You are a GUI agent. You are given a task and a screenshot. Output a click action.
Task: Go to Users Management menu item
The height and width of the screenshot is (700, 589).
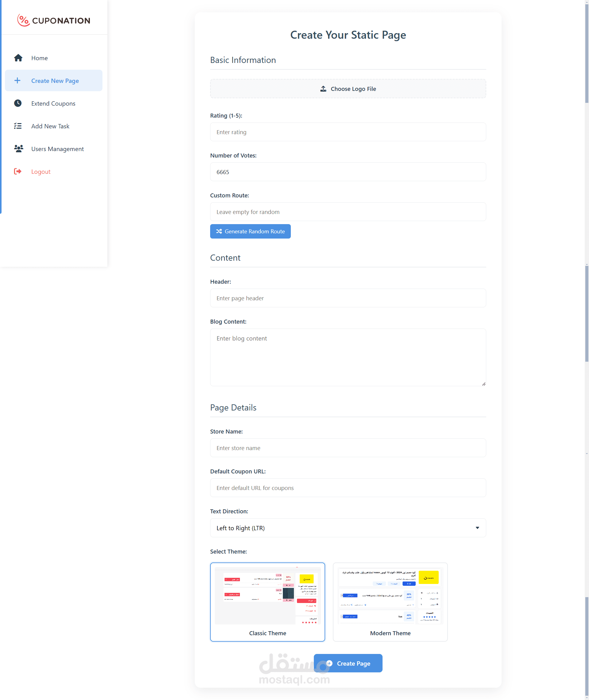coord(57,149)
